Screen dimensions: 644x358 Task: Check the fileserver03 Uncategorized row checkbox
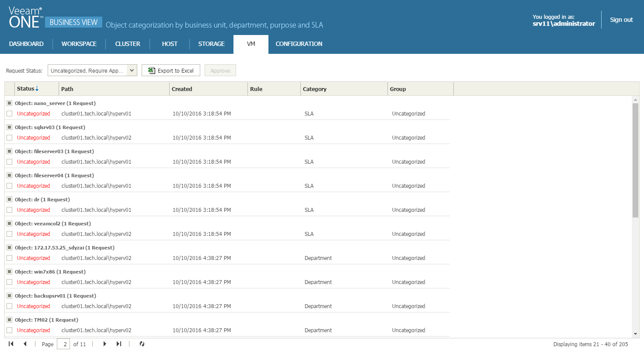pos(10,161)
